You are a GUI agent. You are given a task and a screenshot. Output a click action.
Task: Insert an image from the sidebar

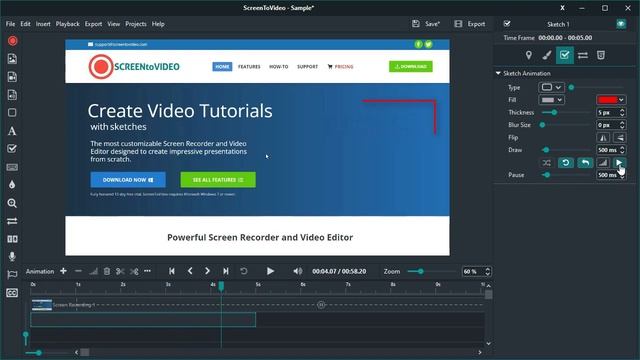[12, 59]
